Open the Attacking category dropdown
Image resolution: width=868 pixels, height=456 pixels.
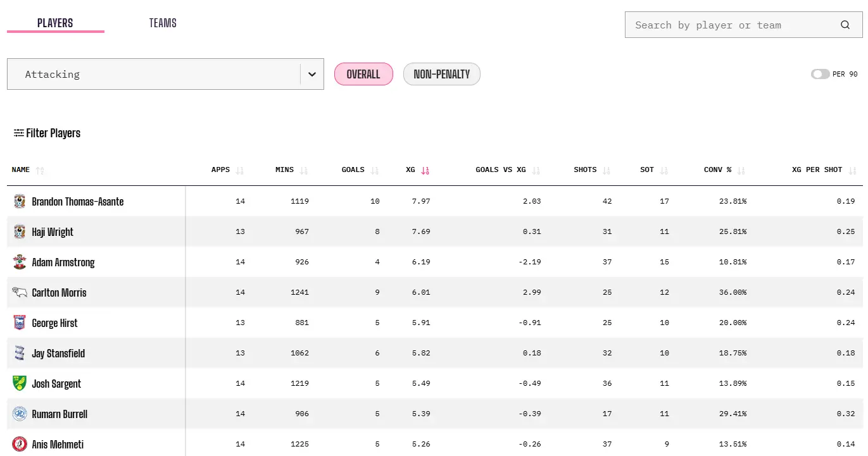click(153, 74)
